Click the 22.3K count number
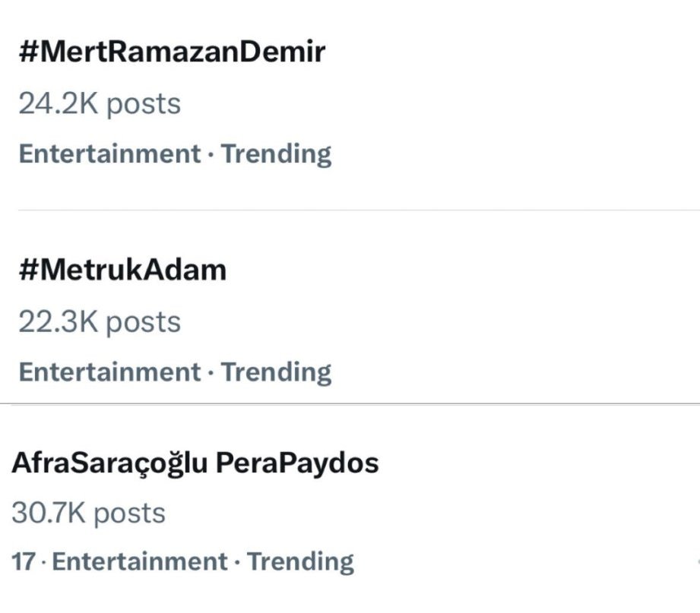Image resolution: width=700 pixels, height=613 pixels. coord(59,321)
